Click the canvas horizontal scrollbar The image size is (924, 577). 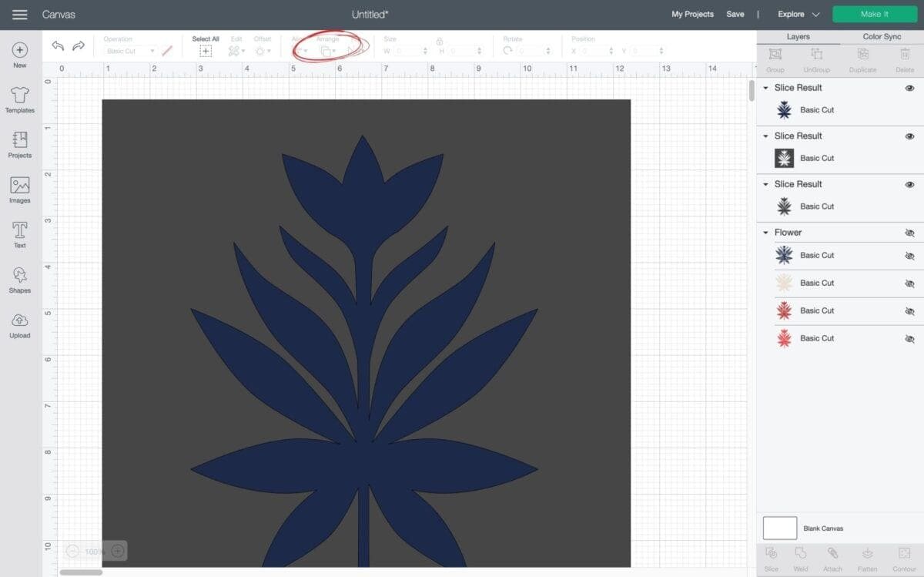[81, 572]
